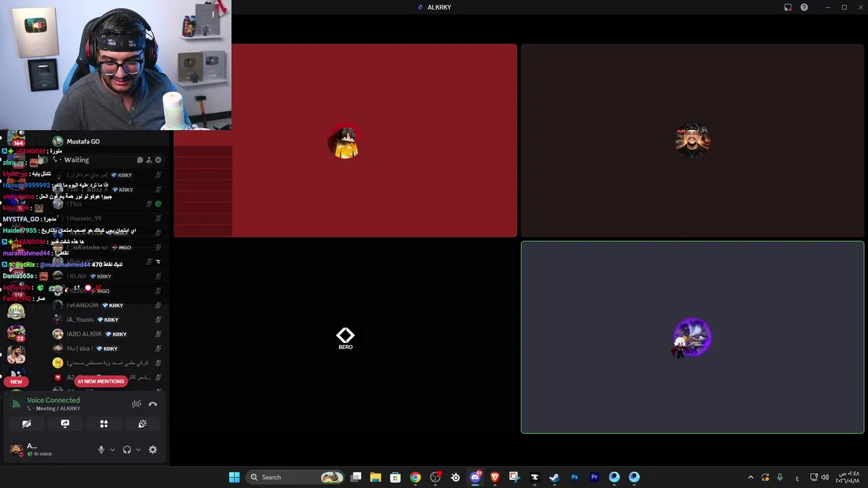
Task: Show hidden system tray icons
Action: [x=751, y=477]
